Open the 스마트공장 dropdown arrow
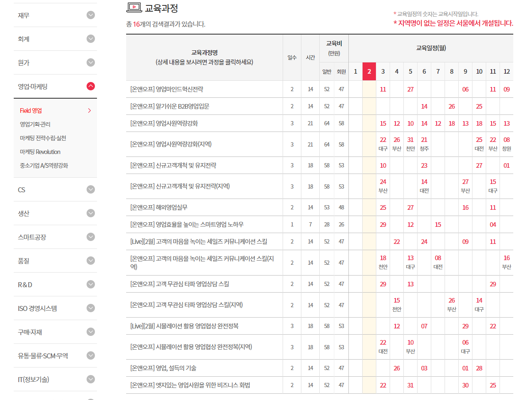The image size is (532, 400). [91, 237]
